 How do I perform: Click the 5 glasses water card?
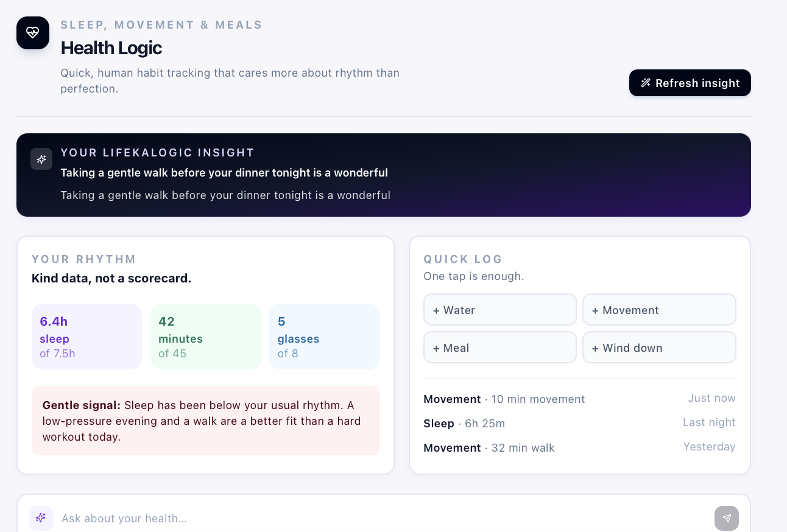tap(325, 337)
